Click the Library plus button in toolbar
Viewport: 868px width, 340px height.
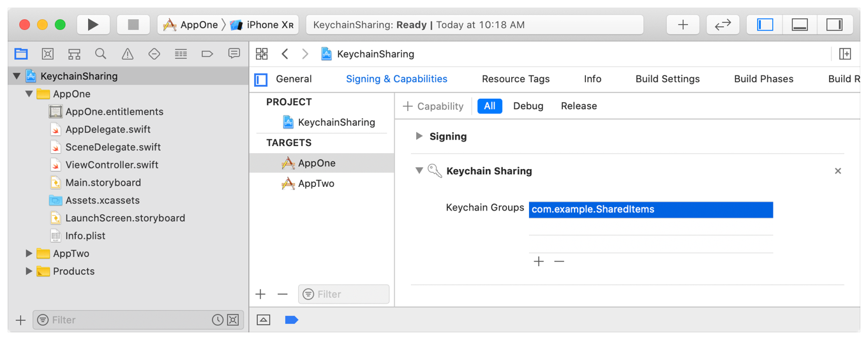pos(683,25)
